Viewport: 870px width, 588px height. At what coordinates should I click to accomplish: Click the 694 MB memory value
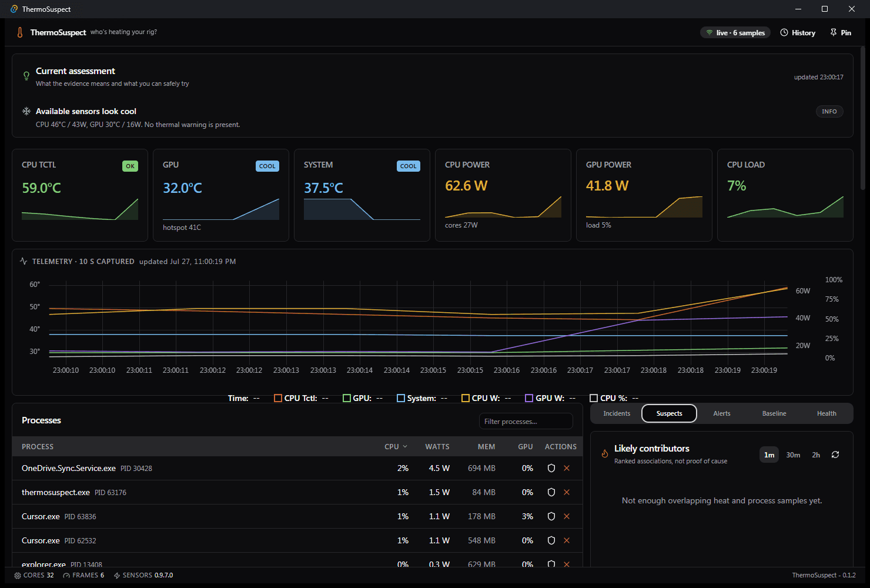click(482, 469)
